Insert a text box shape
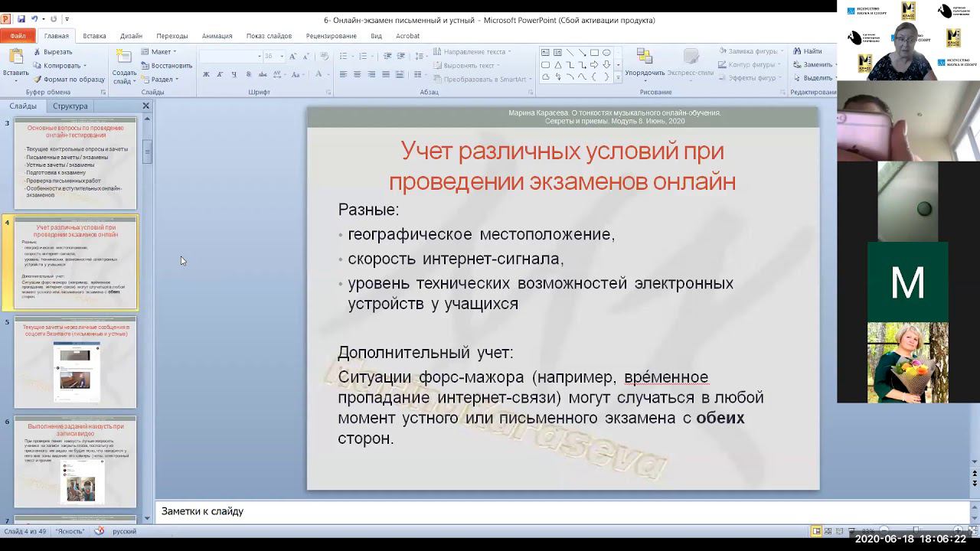This screenshot has width=980, height=551. tap(545, 53)
